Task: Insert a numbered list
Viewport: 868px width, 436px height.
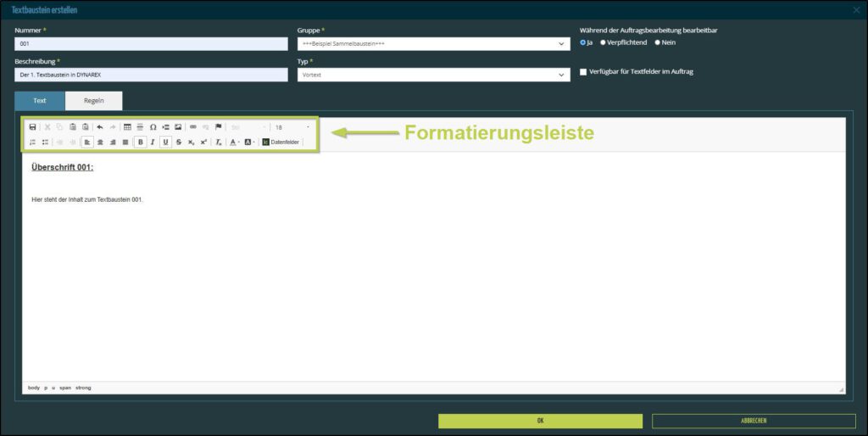Action: tap(33, 143)
